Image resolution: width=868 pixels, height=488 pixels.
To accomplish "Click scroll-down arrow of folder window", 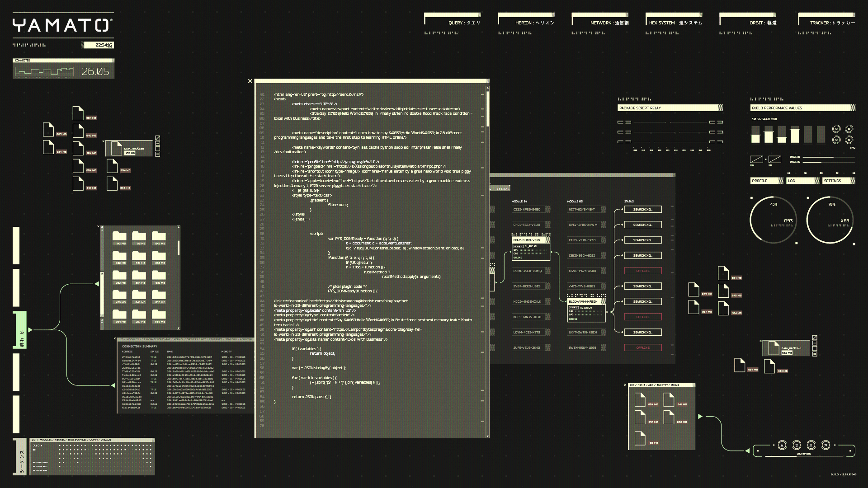I will point(179,328).
